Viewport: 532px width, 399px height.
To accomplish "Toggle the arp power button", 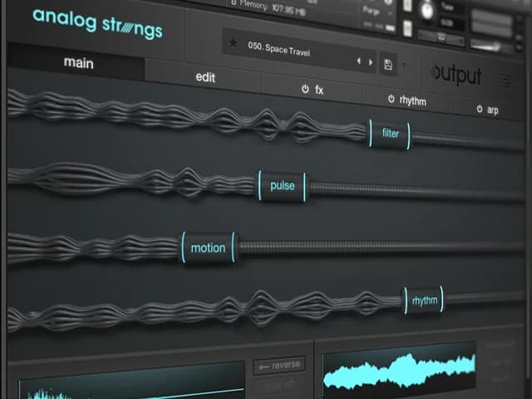I will [480, 110].
